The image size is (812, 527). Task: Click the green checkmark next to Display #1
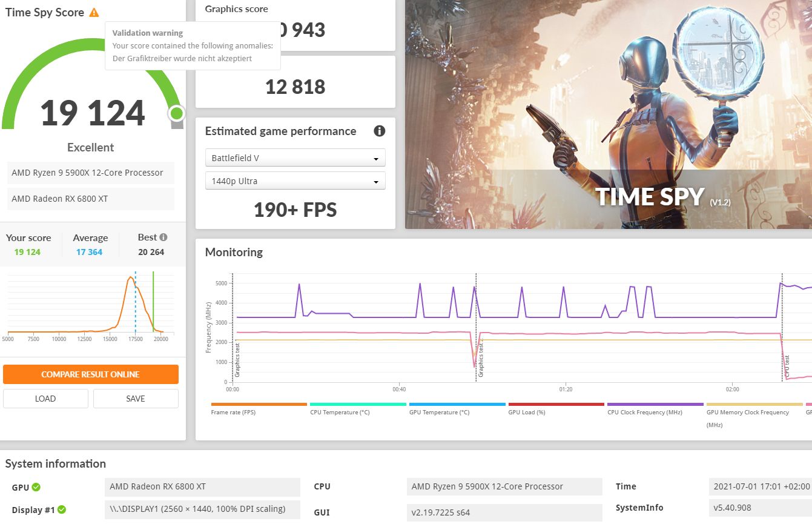[62, 509]
